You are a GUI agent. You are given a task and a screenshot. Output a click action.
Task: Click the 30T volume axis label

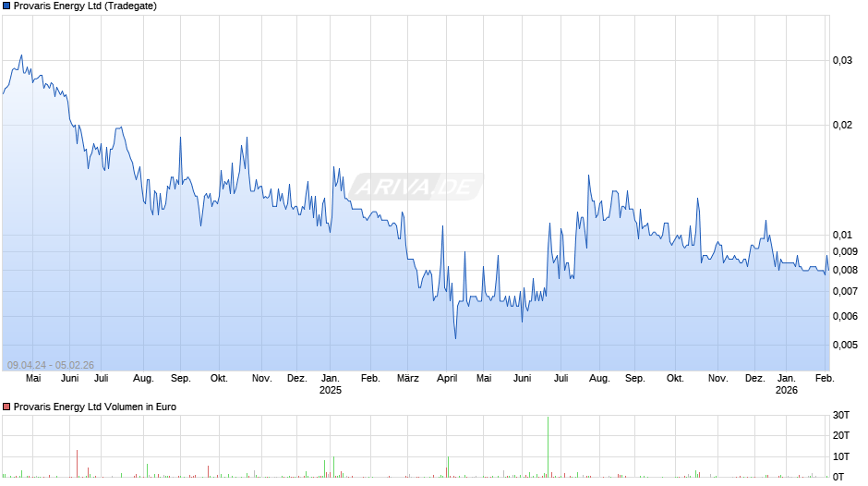coord(841,415)
